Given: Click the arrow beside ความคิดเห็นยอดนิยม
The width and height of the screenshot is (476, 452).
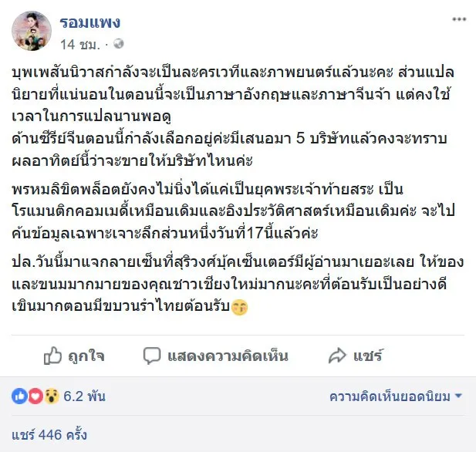Looking at the screenshot, I should [x=458, y=397].
